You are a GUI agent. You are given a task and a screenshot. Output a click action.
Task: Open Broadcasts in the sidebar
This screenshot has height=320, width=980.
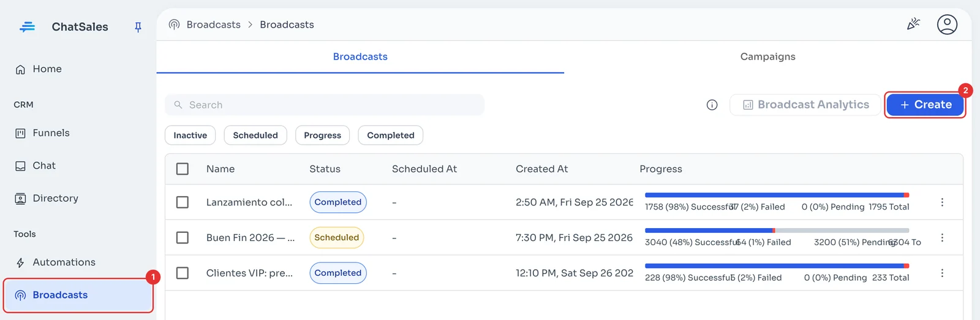(78, 295)
